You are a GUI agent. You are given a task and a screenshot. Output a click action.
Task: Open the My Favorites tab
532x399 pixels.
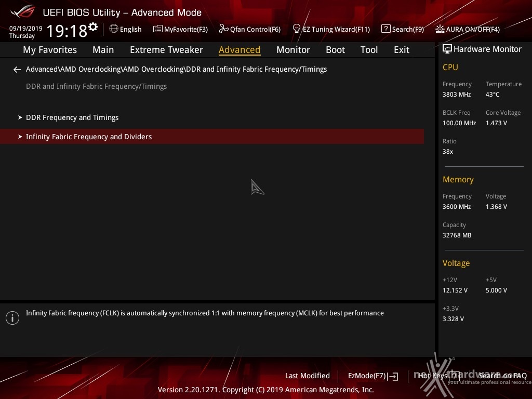(x=50, y=50)
